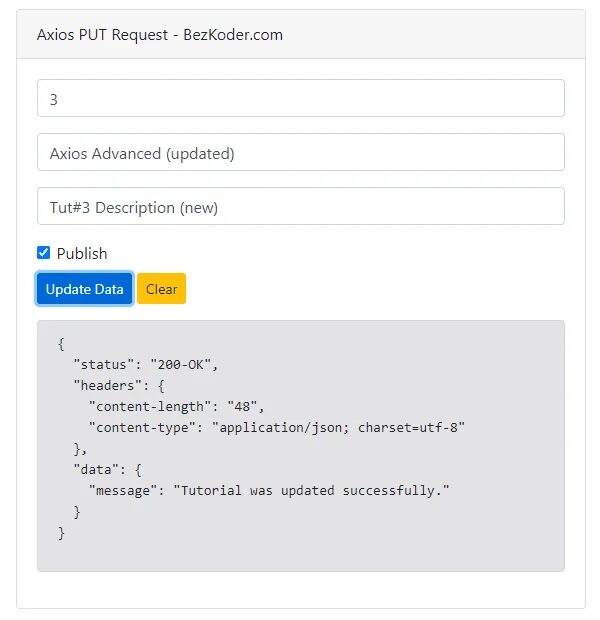Screen dimensions: 600x620
Task: Click the "content-type" key in the response
Action: pos(140,427)
